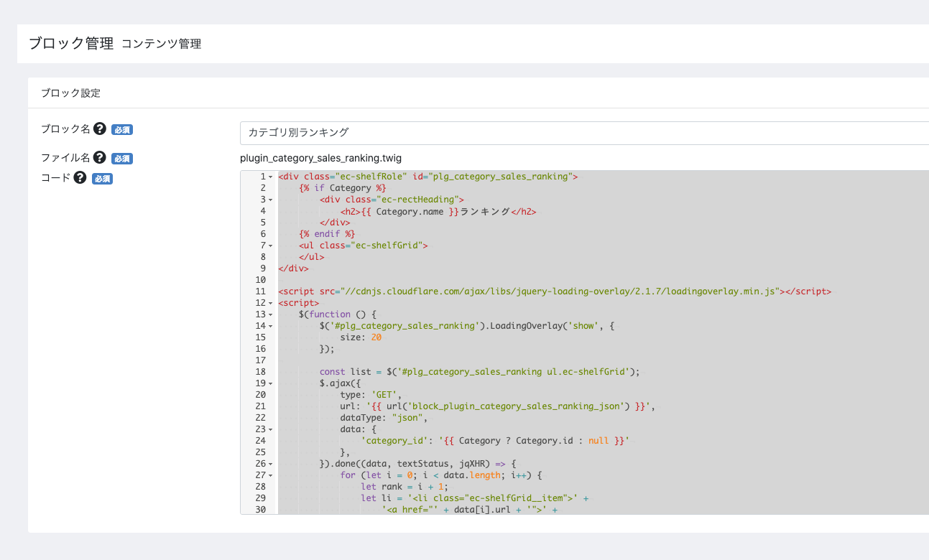Click the help icon beside ファイル名
929x560 pixels.
coord(100,158)
